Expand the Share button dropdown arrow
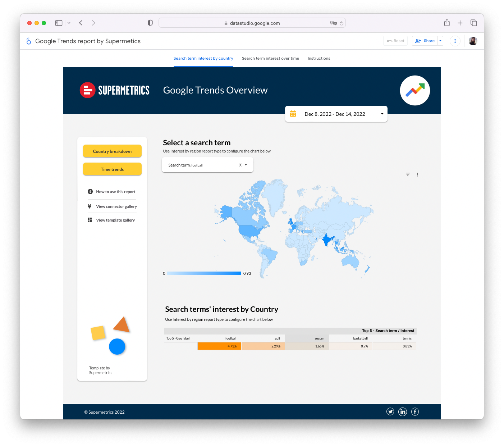 pyautogui.click(x=440, y=41)
